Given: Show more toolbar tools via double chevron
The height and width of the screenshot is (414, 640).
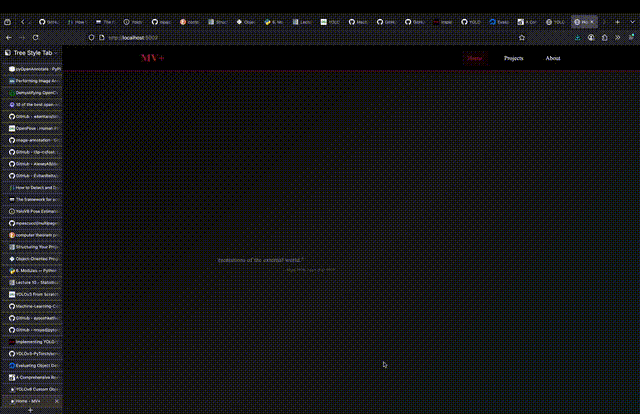Looking at the screenshot, I should [x=618, y=38].
